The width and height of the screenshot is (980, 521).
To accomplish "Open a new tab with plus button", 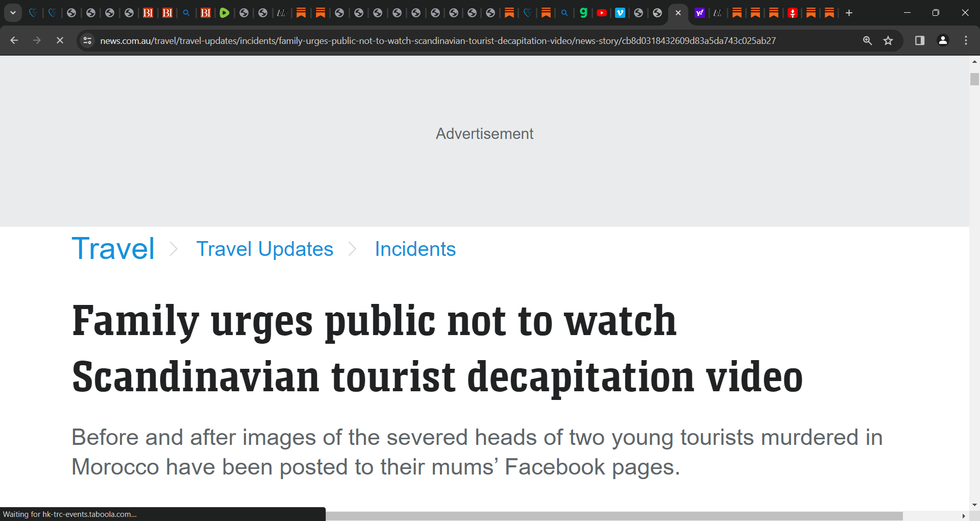I will pos(849,13).
